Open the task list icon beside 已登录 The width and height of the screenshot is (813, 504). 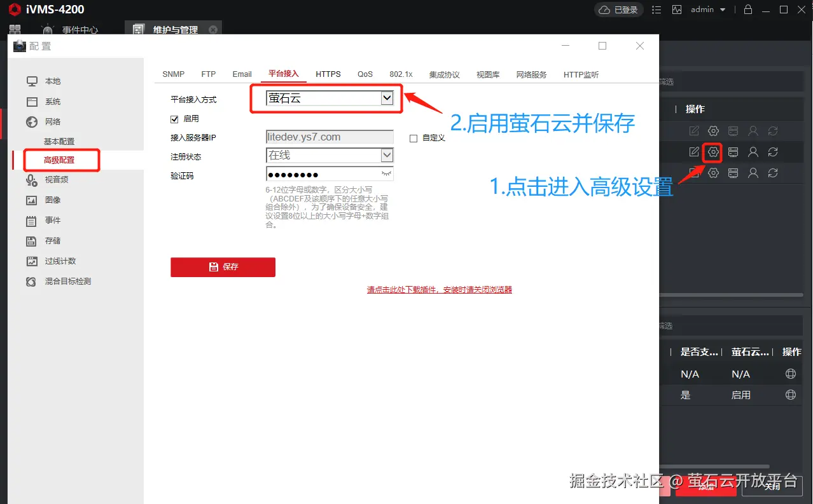[x=657, y=10]
